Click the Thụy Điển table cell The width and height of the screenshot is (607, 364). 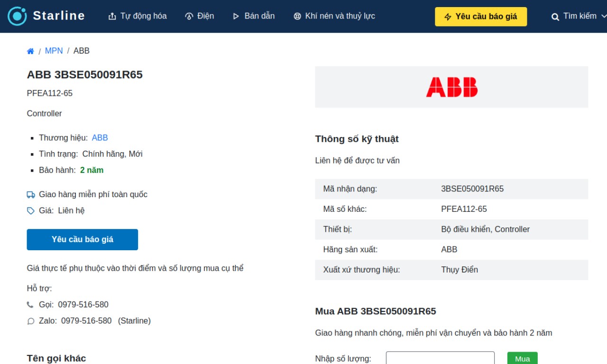click(460, 270)
